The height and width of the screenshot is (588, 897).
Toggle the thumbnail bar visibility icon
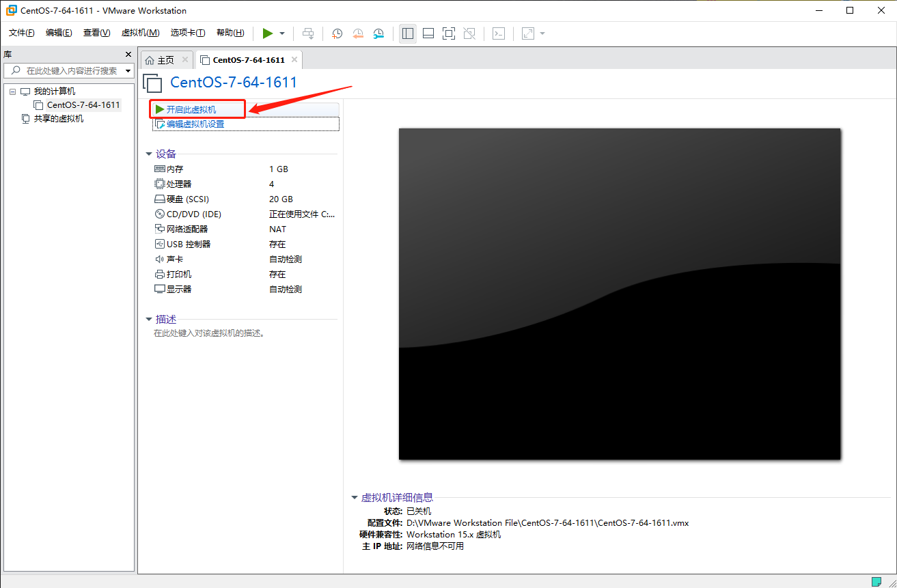pyautogui.click(x=428, y=33)
